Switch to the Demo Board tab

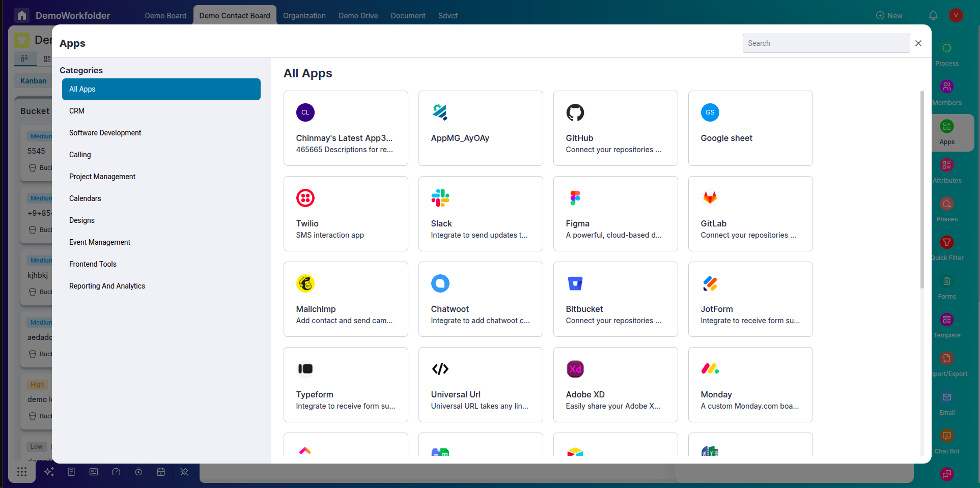coord(165,16)
